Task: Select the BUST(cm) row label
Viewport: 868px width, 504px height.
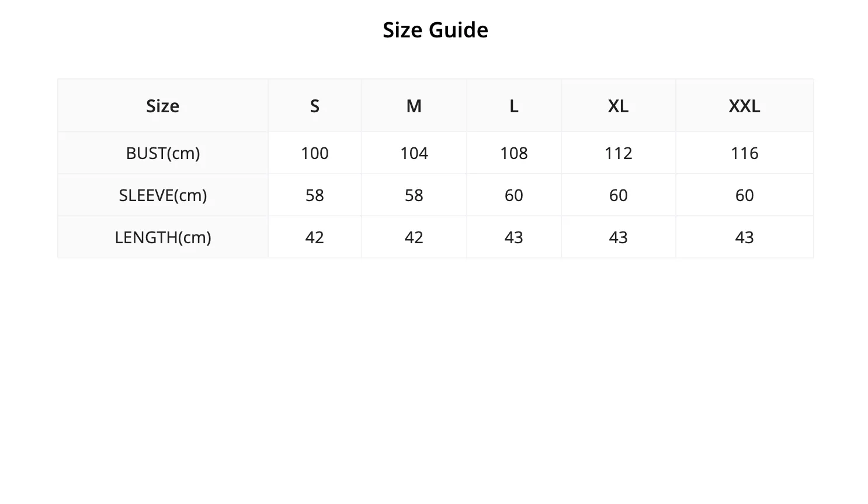Action: 163,153
